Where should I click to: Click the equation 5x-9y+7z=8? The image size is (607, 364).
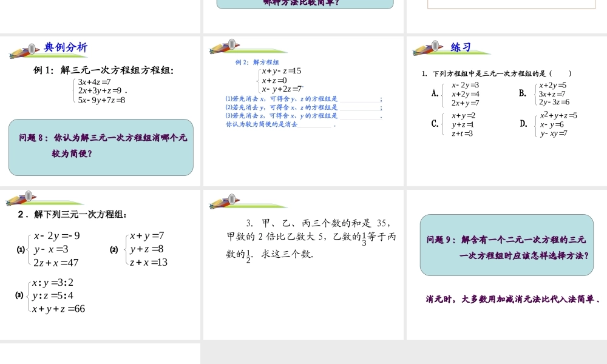pos(101,100)
